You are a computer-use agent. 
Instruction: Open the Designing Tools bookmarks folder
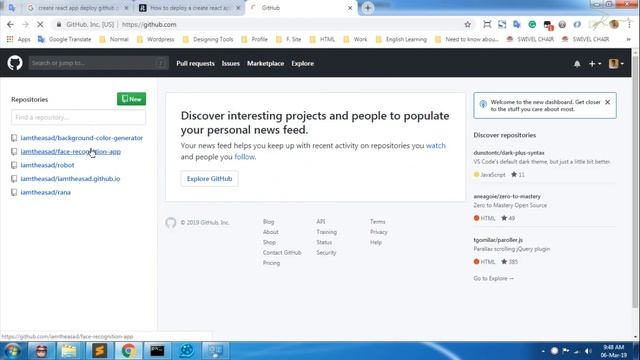point(208,39)
